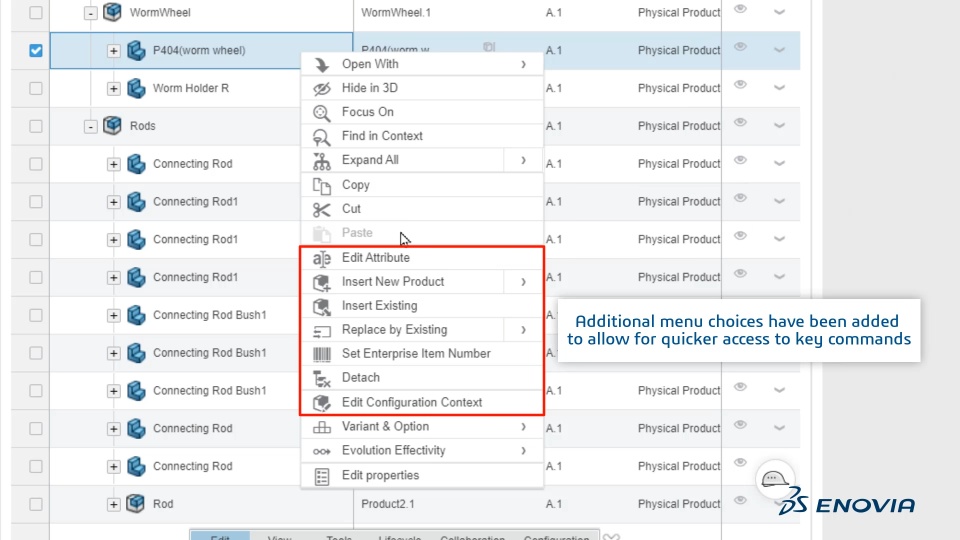Image resolution: width=960 pixels, height=540 pixels.
Task: Click the Hide in 3D icon
Action: (321, 88)
